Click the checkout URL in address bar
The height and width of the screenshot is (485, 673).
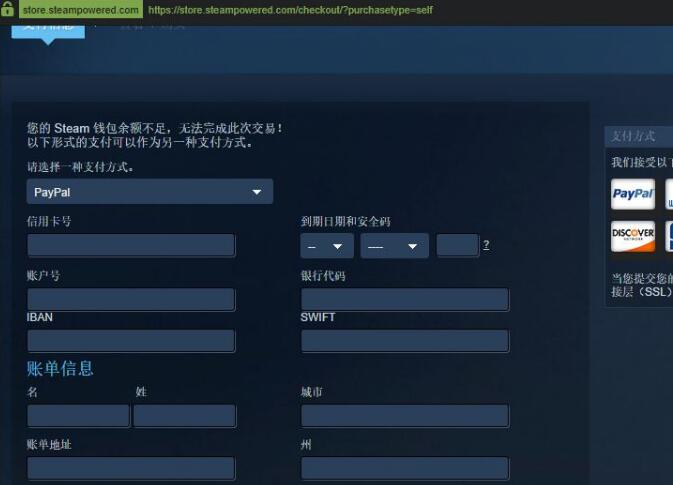tap(291, 10)
